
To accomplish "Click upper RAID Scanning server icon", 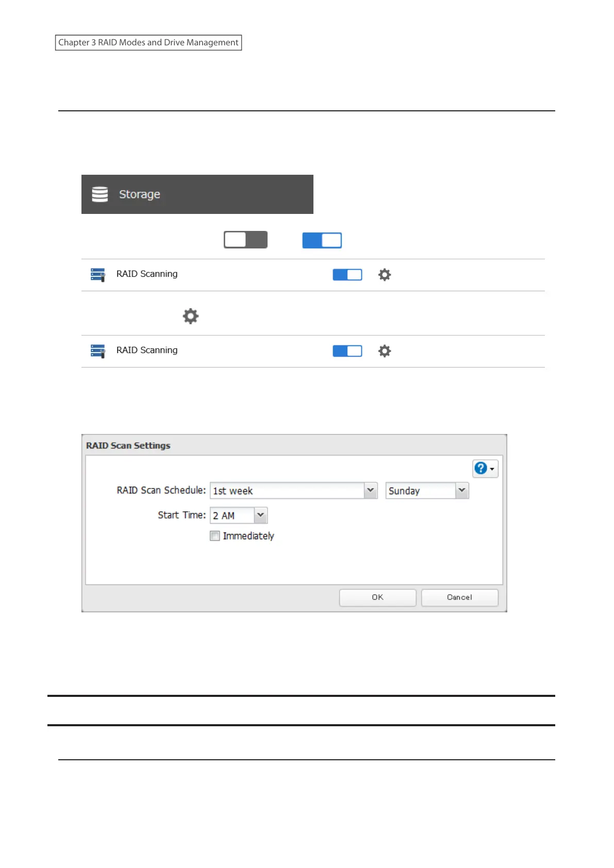I will 98,275.
